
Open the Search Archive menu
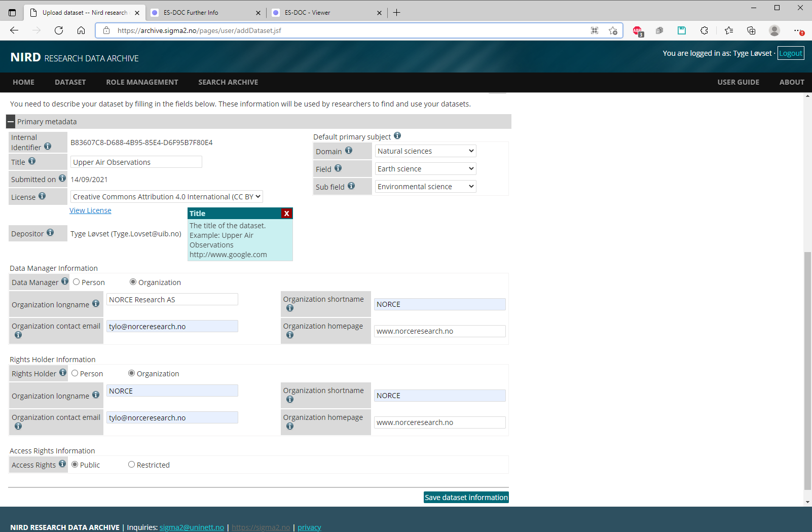pos(228,82)
